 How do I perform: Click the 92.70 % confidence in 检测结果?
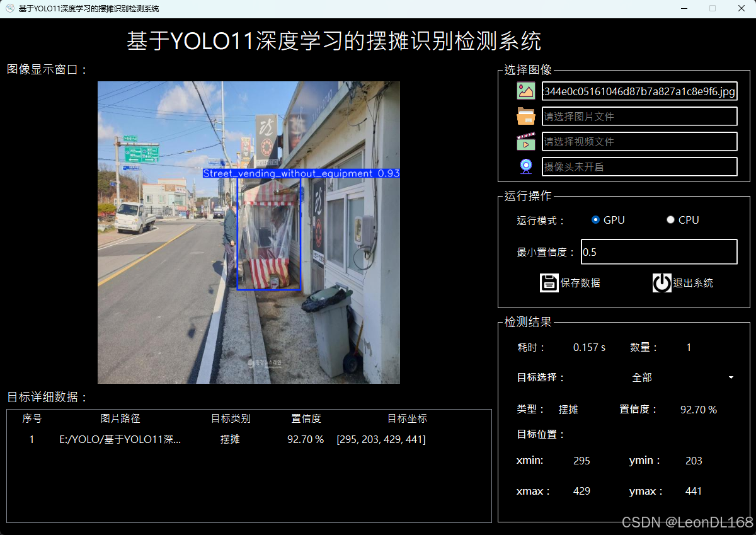pos(699,410)
